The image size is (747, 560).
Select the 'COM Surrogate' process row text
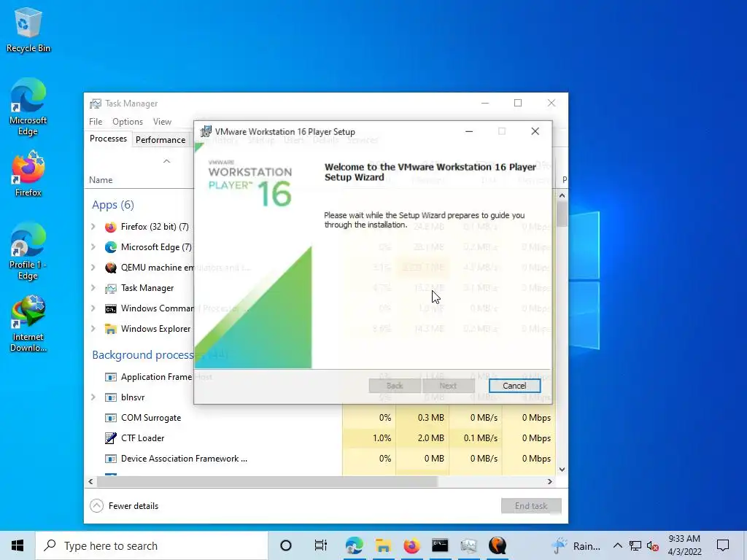[x=151, y=418]
